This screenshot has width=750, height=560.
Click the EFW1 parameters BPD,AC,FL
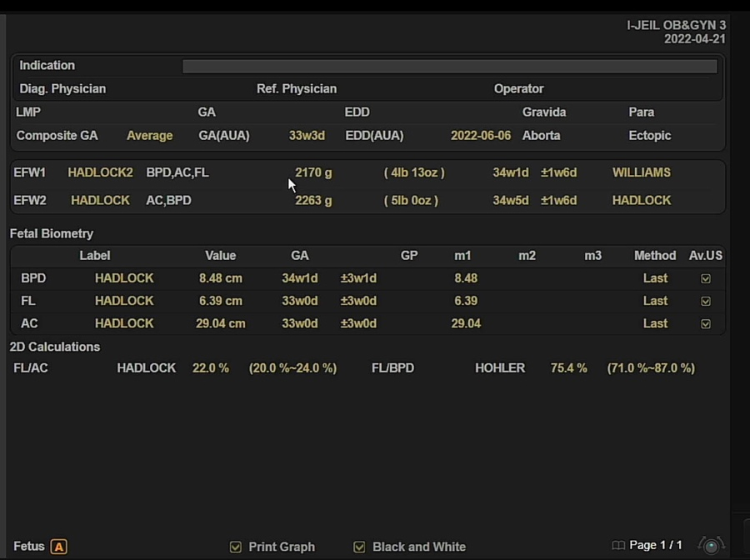(x=177, y=172)
